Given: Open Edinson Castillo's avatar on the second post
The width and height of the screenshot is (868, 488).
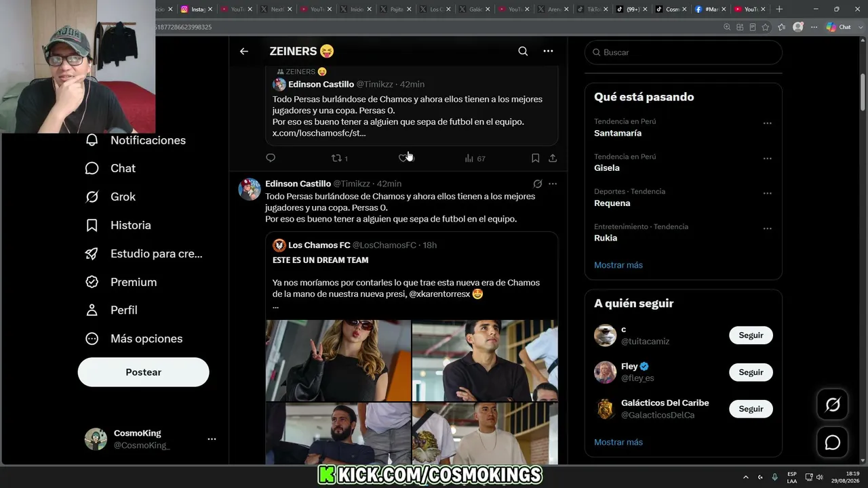Looking at the screenshot, I should click(x=250, y=189).
